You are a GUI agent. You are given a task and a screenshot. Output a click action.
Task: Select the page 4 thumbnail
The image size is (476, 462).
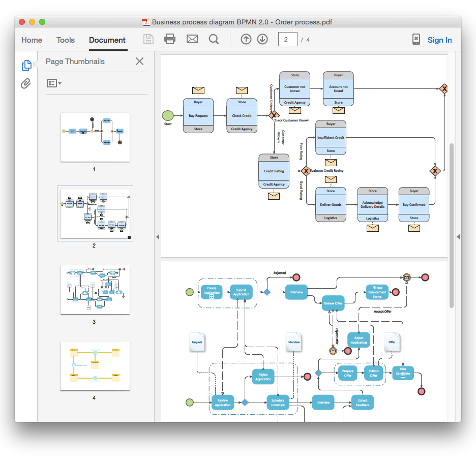(95, 367)
